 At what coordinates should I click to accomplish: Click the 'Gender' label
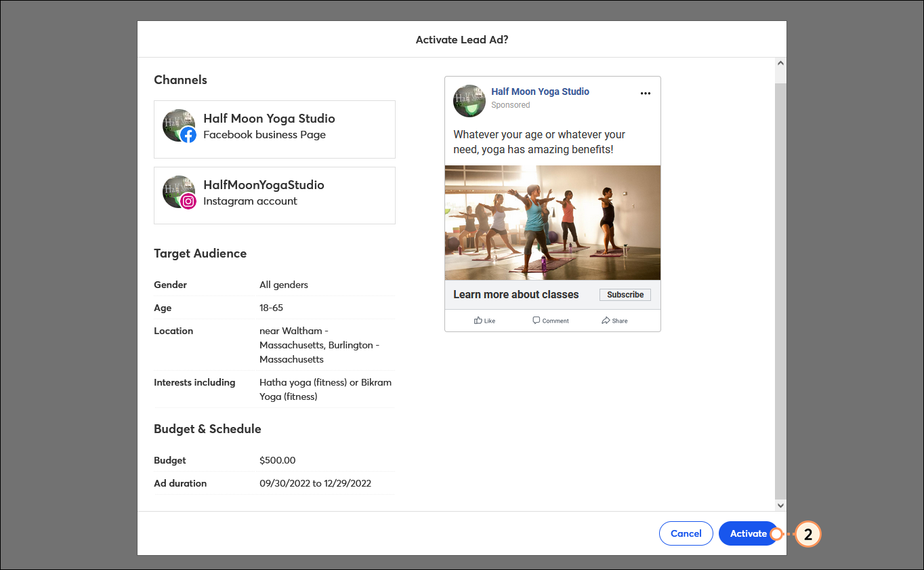170,285
